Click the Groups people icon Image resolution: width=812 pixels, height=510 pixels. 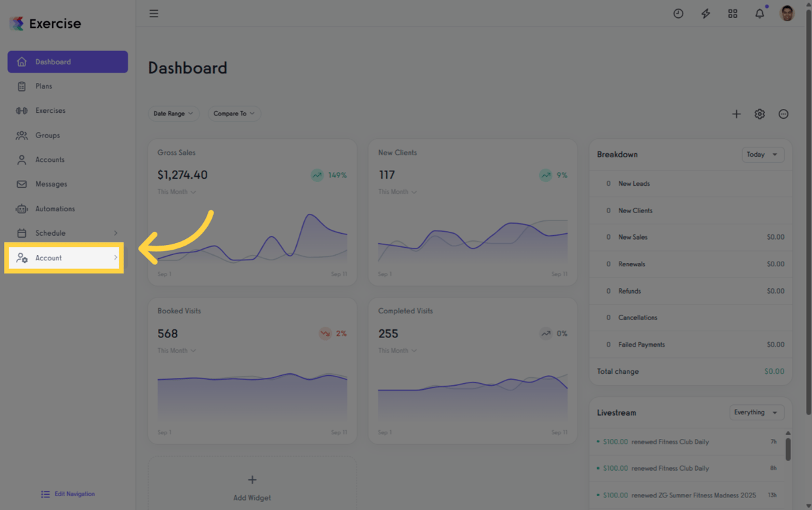22,135
